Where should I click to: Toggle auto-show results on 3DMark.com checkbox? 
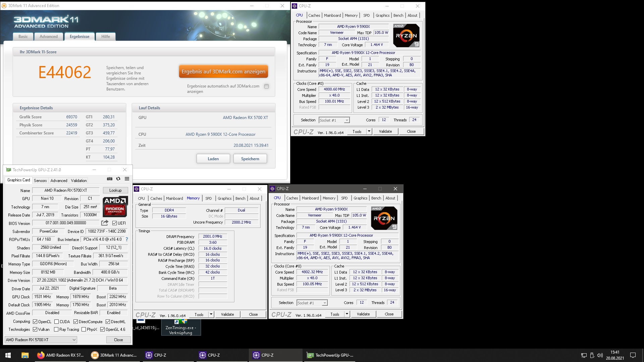coord(266,86)
